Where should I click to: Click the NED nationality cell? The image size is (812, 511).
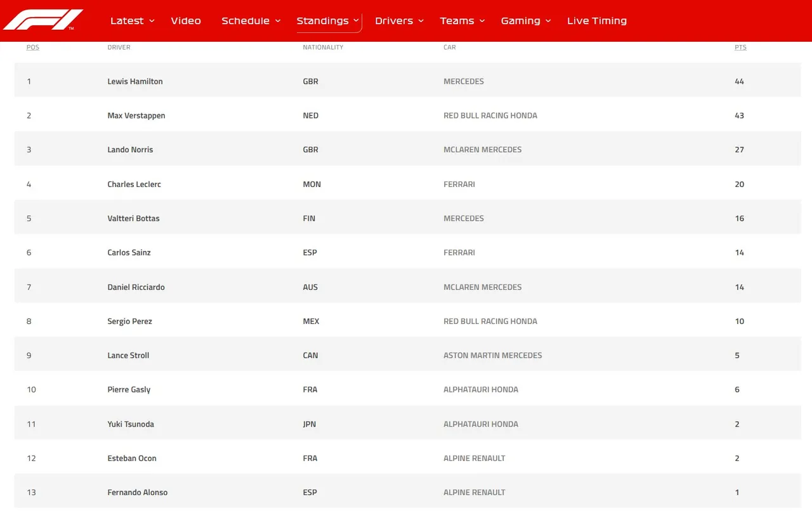pyautogui.click(x=311, y=115)
